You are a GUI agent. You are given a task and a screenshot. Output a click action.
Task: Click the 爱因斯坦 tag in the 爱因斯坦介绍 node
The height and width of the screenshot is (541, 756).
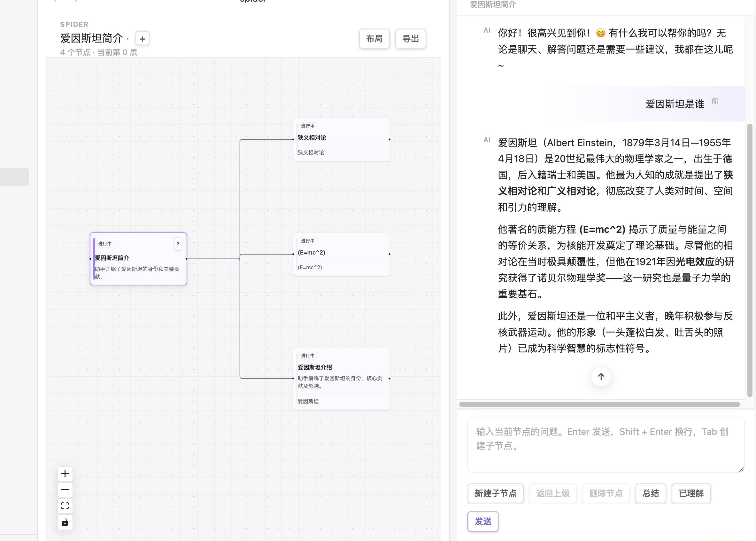point(308,401)
